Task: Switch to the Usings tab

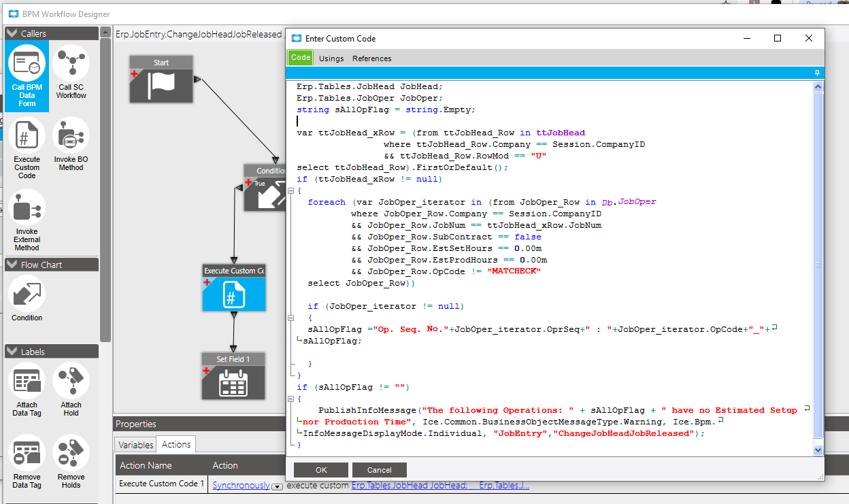Action: tap(331, 58)
